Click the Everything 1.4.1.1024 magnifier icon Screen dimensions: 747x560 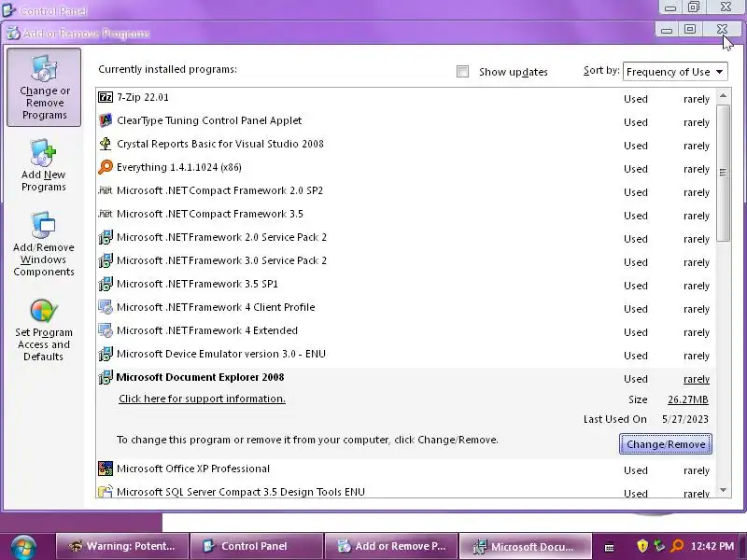pos(106,167)
